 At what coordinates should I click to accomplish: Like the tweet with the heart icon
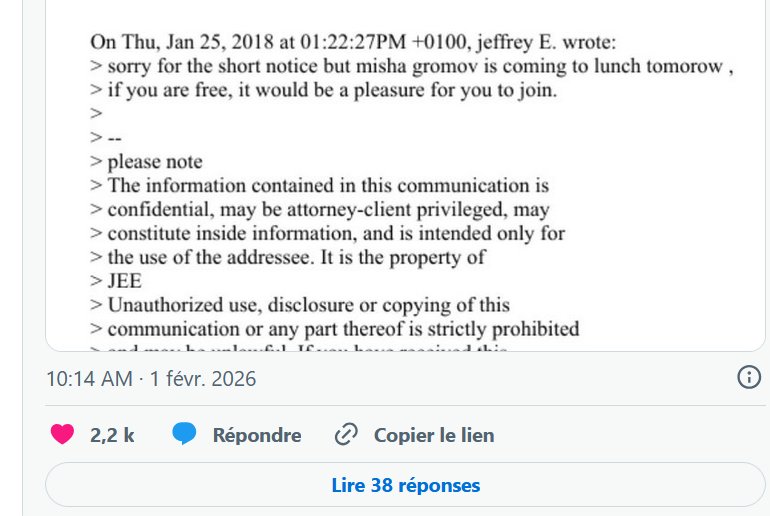coord(63,435)
